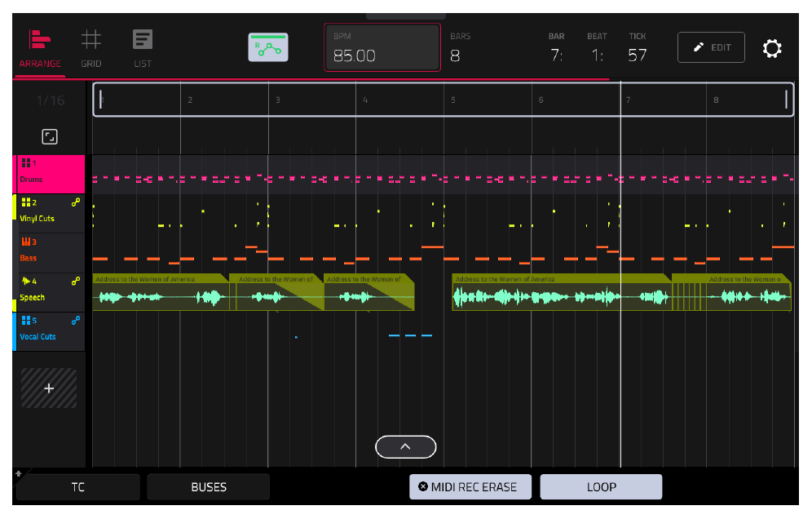Select the Drums track header
This screenshot has height=519, width=812.
click(49, 174)
